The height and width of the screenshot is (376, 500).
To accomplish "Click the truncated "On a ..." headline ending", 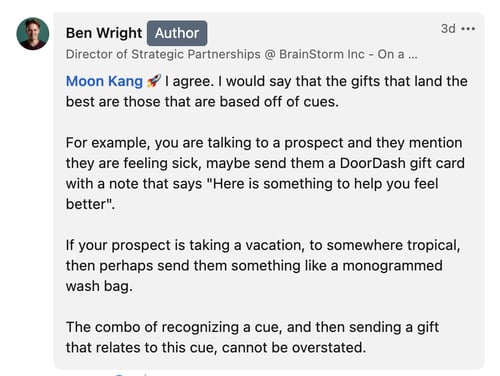I will (x=397, y=54).
